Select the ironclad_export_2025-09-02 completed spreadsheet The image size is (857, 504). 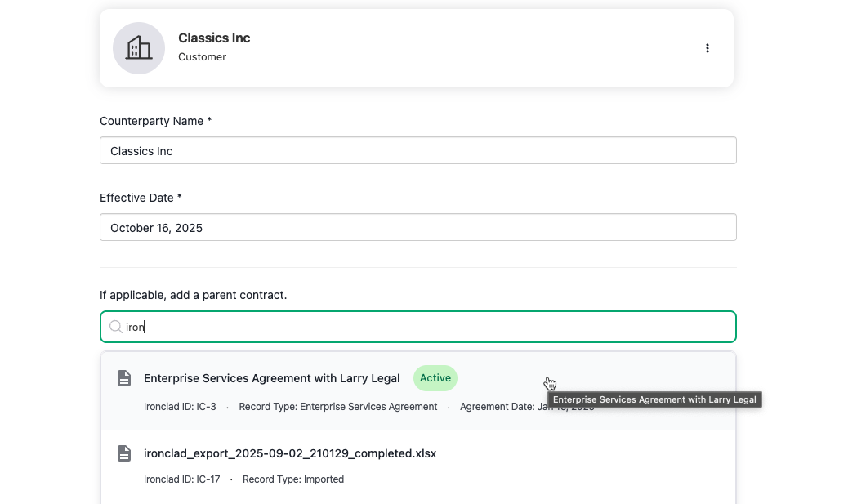coord(291,453)
